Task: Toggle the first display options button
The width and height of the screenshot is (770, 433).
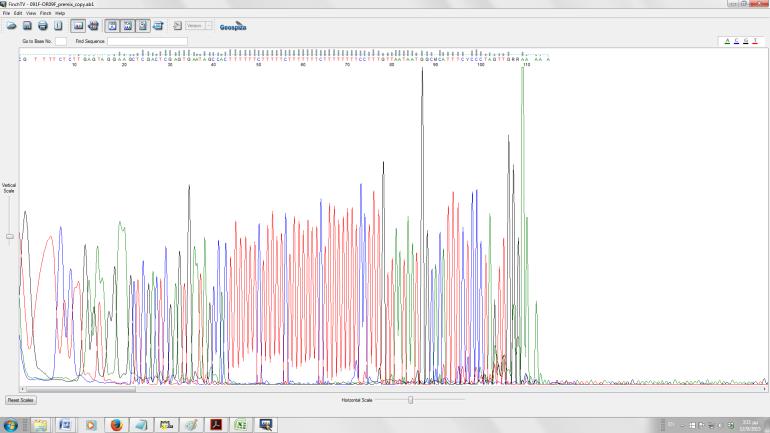Action: point(112,26)
